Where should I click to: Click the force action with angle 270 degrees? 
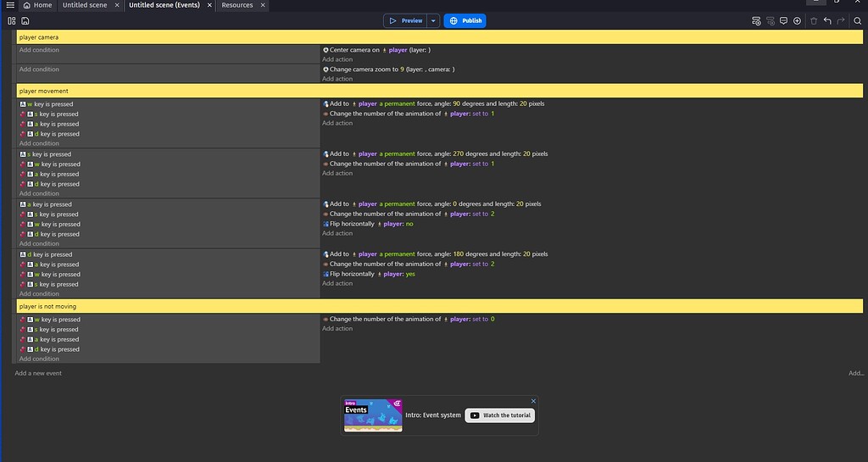(x=435, y=153)
